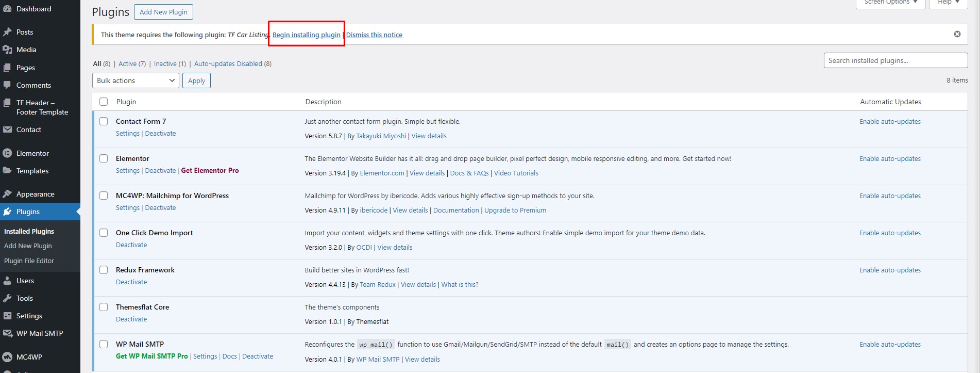Click the Dashboard gauge icon in sidebar
This screenshot has height=373, width=980.
point(7,9)
